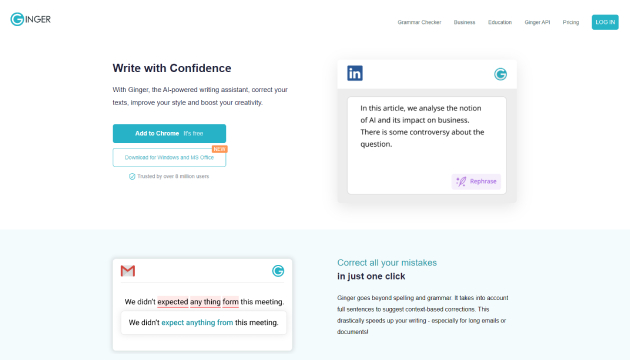630x360 pixels.
Task: Click the Ginger icon in Gmail card
Action: point(278,271)
